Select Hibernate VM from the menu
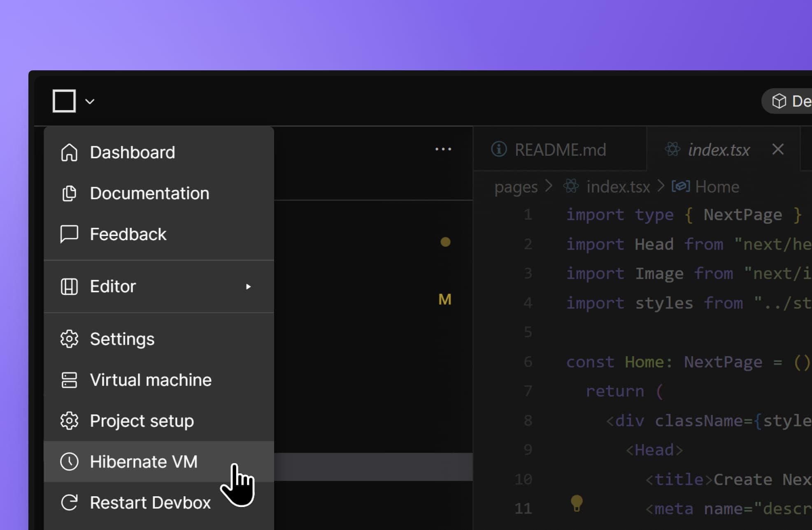Viewport: 812px width, 530px height. (x=144, y=462)
